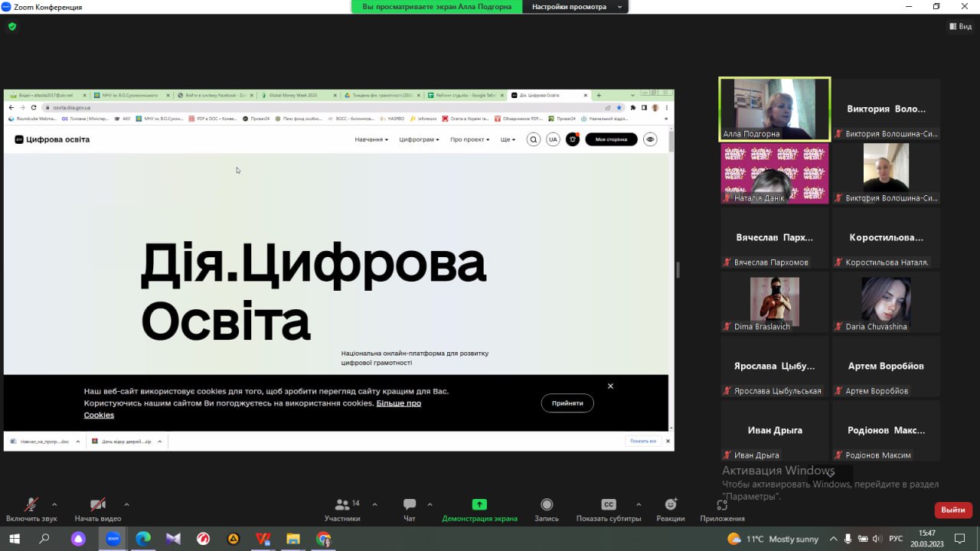This screenshot has height=551, width=980.
Task: Open the Участники participants list
Action: coord(342,509)
